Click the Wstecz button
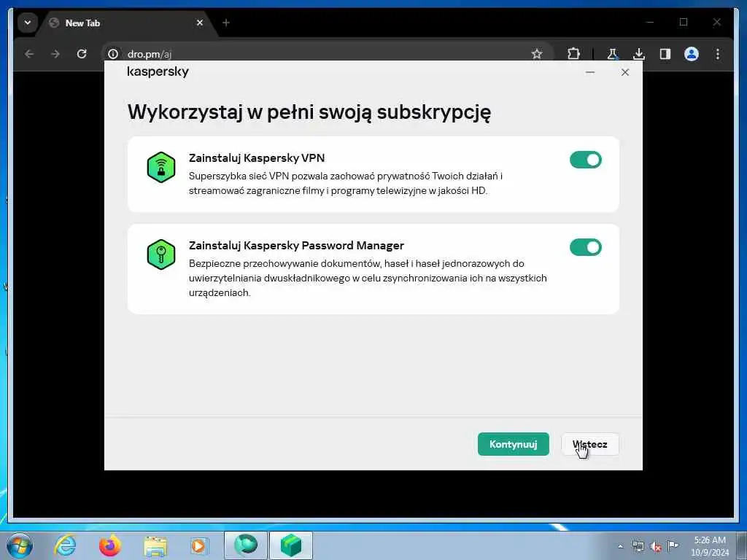Viewport: 747px width, 560px height. pyautogui.click(x=589, y=444)
